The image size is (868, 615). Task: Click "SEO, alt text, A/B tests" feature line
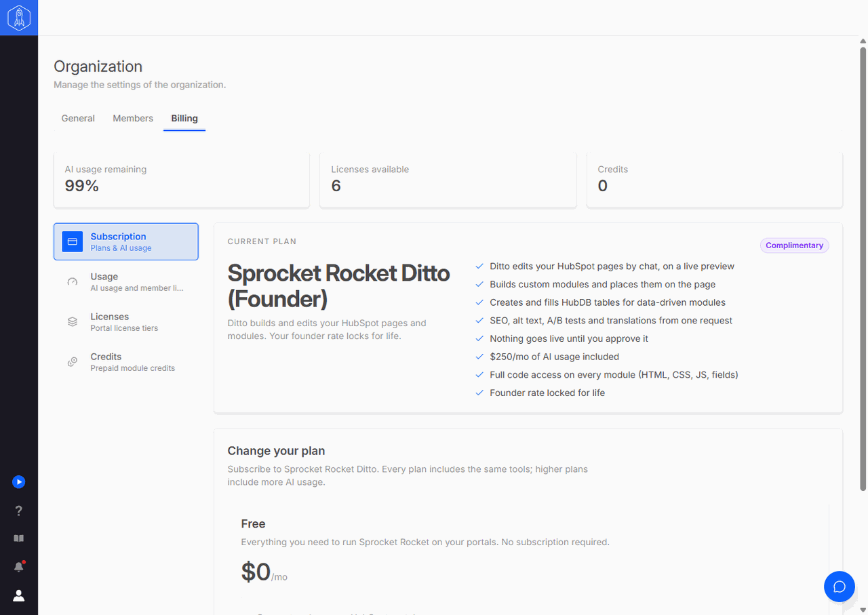(x=611, y=320)
